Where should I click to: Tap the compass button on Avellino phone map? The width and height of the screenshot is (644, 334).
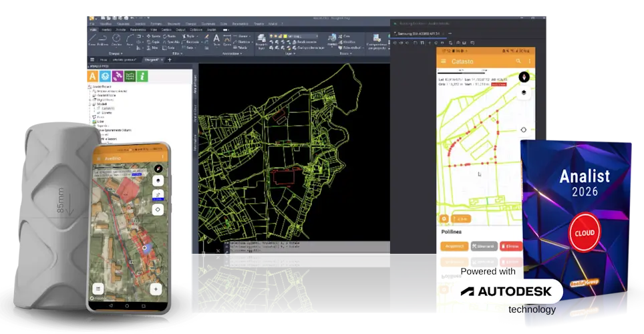tap(158, 169)
